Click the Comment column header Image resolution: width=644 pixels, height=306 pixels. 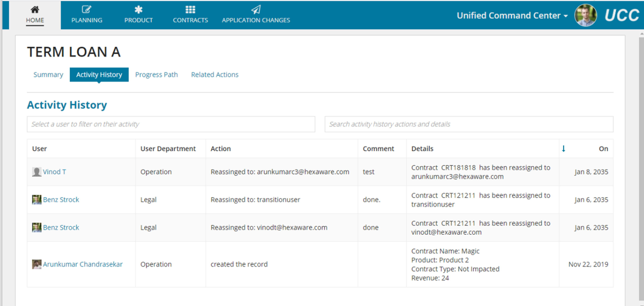[378, 149]
